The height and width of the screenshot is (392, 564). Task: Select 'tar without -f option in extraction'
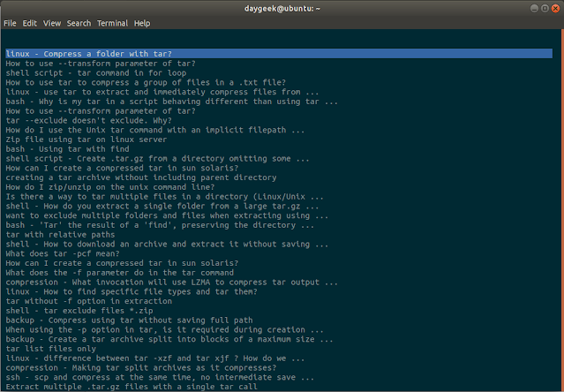[88, 301]
